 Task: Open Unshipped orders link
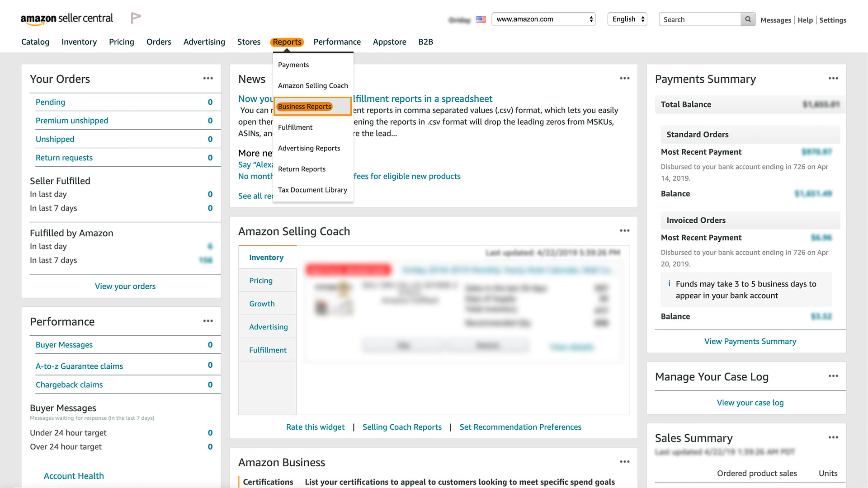pyautogui.click(x=55, y=139)
